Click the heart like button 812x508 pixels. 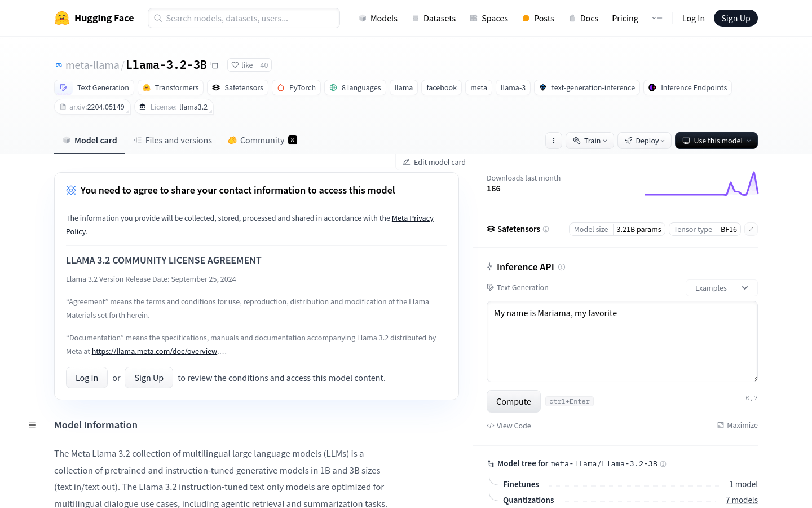pyautogui.click(x=242, y=65)
